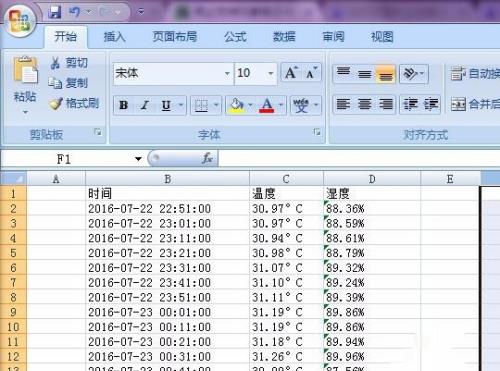
Task: Click the select all corner button
Action: click(x=13, y=179)
